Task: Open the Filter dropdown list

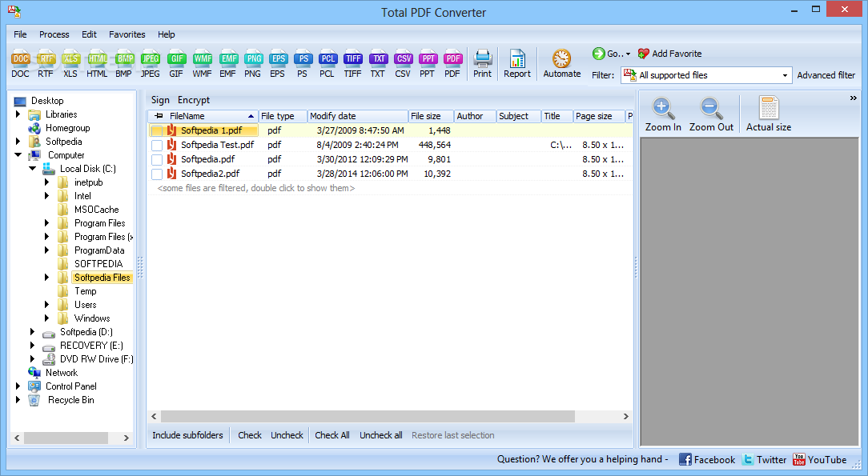Action: [785, 75]
